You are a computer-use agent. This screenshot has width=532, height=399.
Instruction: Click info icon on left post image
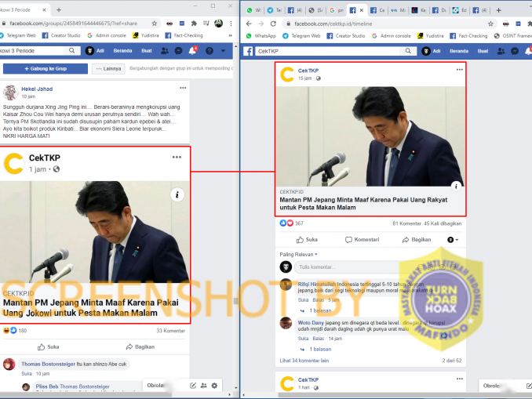[x=177, y=194]
